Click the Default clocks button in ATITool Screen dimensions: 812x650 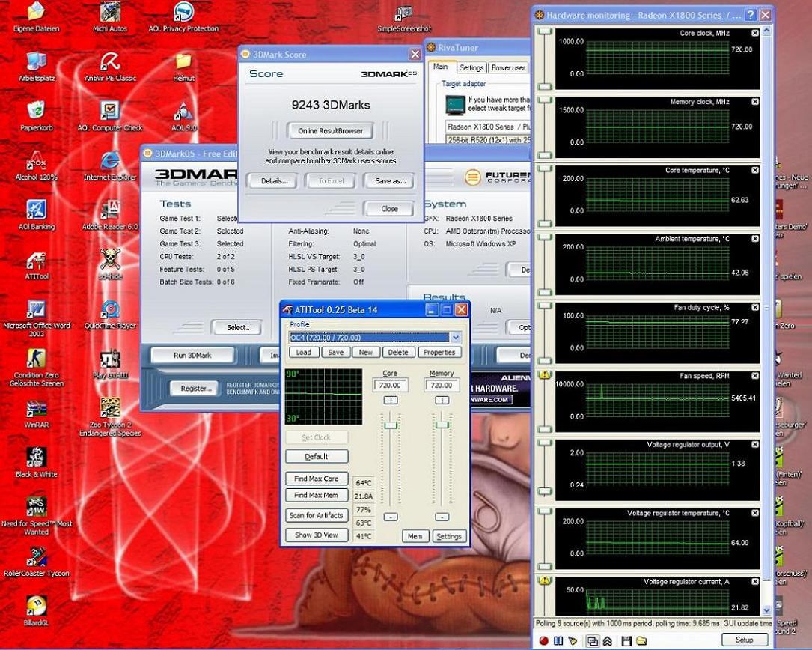tap(317, 457)
